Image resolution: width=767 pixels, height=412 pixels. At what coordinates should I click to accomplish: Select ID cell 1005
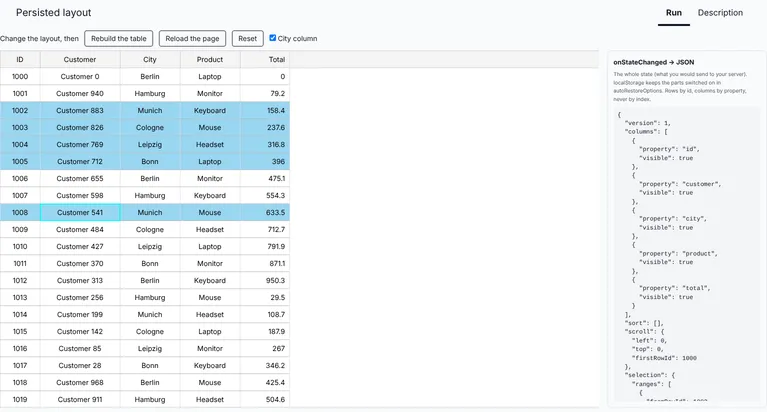tap(20, 161)
